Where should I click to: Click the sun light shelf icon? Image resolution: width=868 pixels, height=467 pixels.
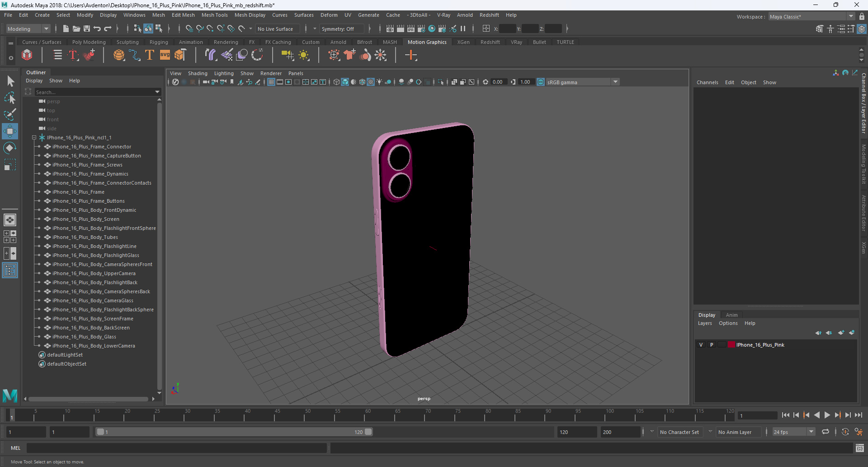click(304, 55)
